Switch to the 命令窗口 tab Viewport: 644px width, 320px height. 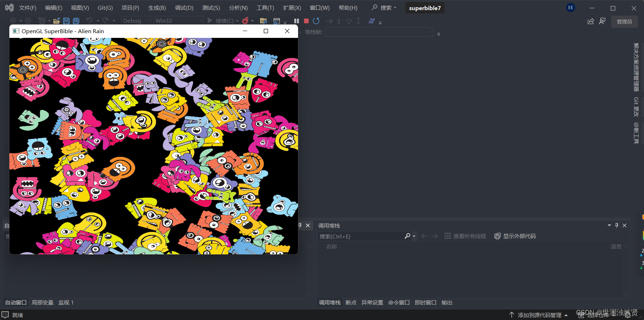pyautogui.click(x=399, y=302)
